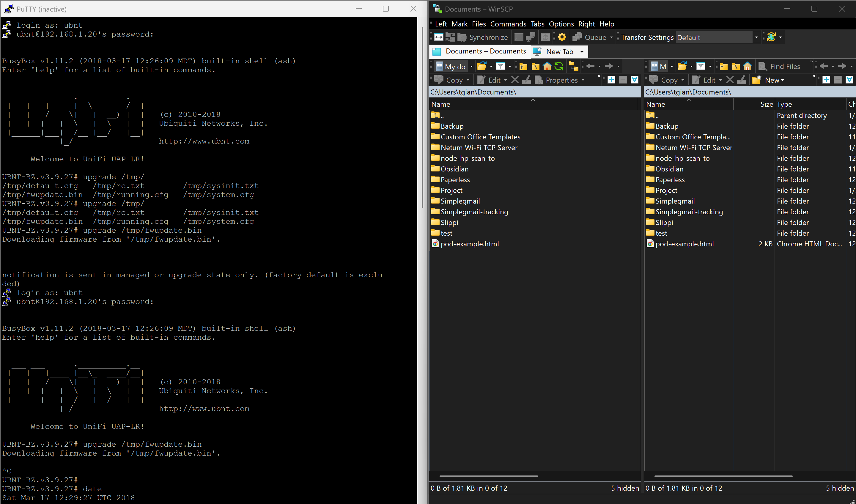
Task: Sort right panel by Type column header
Action: point(810,104)
